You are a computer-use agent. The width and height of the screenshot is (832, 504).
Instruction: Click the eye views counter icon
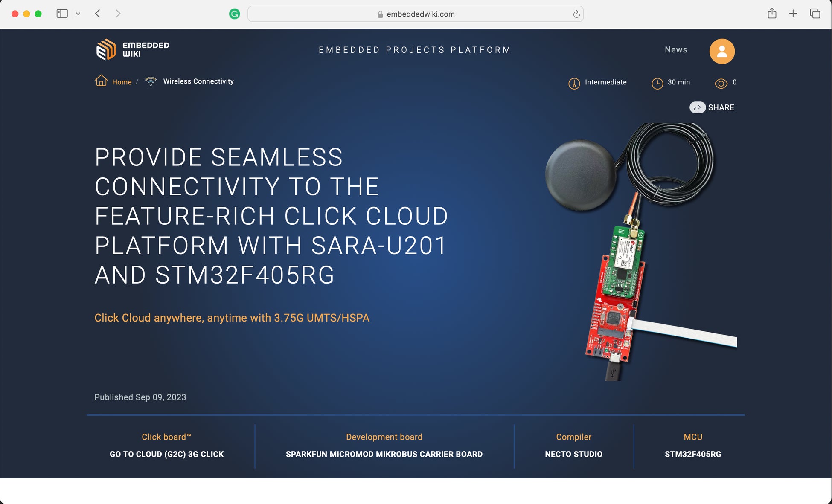point(721,84)
